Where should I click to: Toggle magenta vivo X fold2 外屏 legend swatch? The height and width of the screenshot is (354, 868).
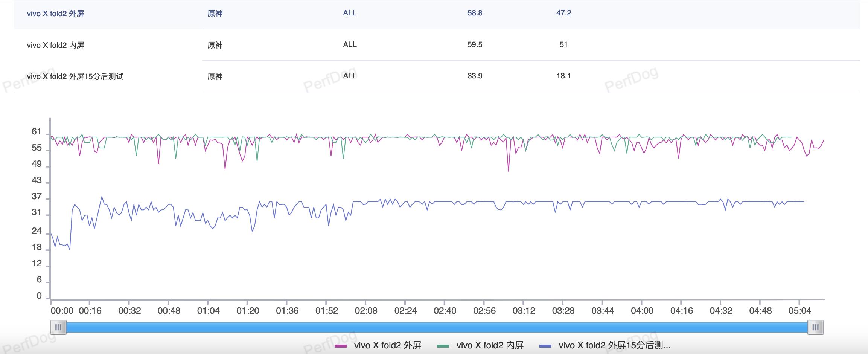341,346
